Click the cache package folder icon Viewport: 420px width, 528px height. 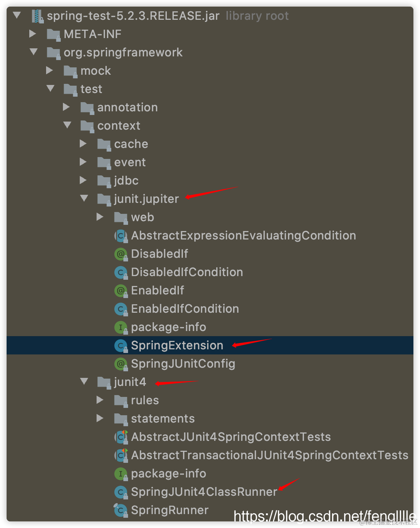(x=104, y=145)
